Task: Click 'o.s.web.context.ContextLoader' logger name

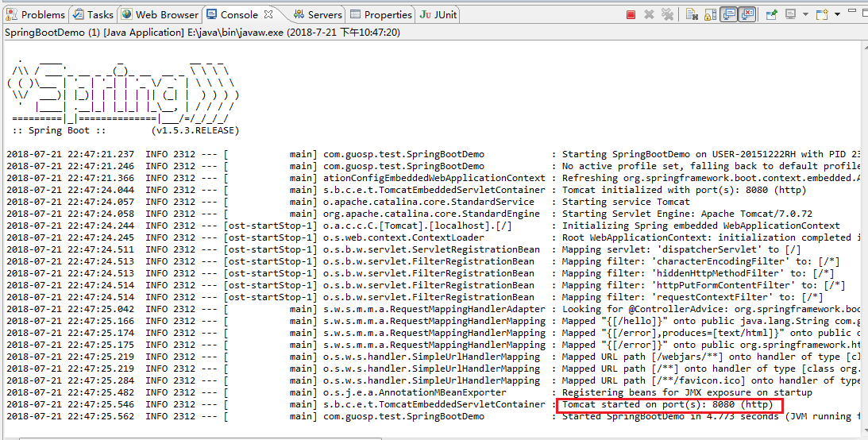Action: [403, 237]
